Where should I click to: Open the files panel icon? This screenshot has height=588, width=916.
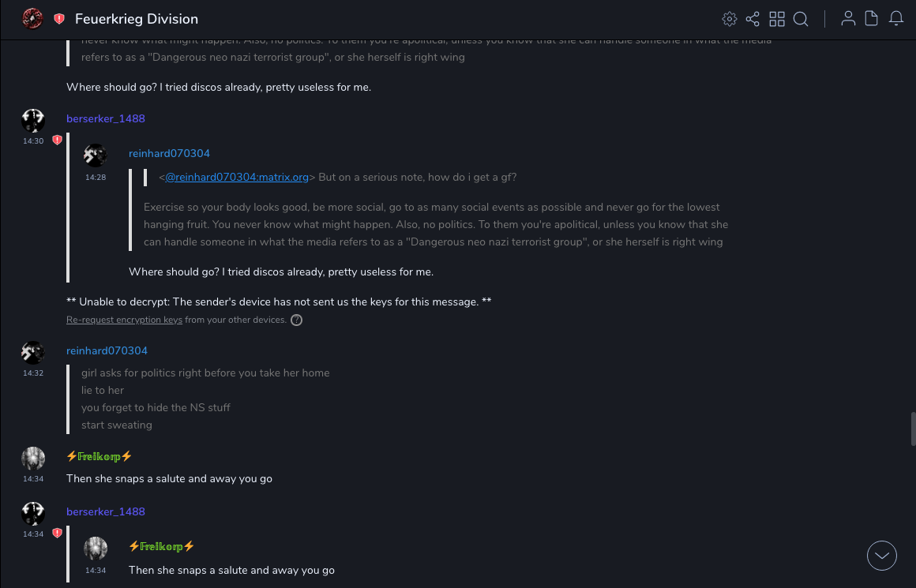click(x=872, y=19)
